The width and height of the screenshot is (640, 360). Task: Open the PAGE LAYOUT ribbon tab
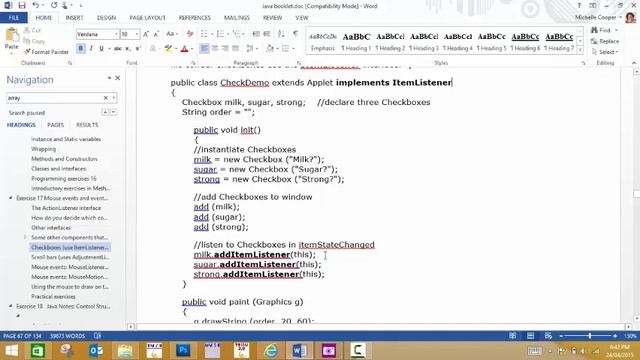pos(147,18)
